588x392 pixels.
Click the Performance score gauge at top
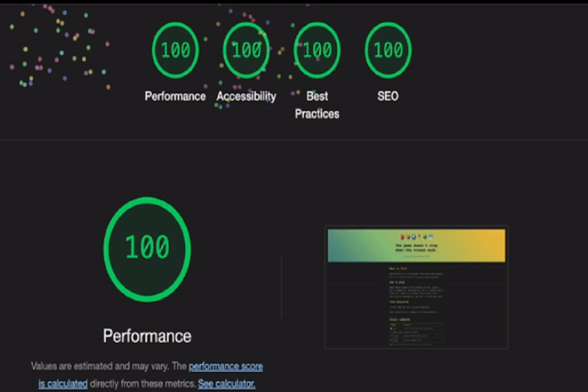tap(176, 50)
